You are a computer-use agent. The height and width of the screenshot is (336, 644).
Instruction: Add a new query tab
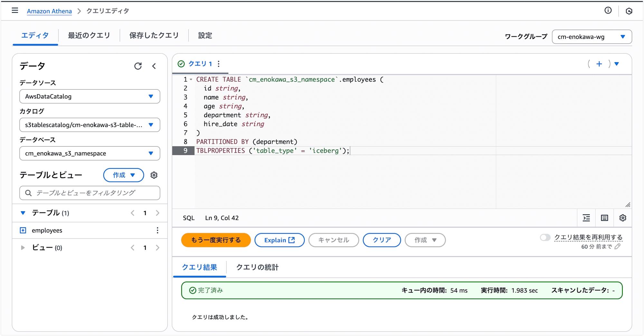[x=599, y=64]
